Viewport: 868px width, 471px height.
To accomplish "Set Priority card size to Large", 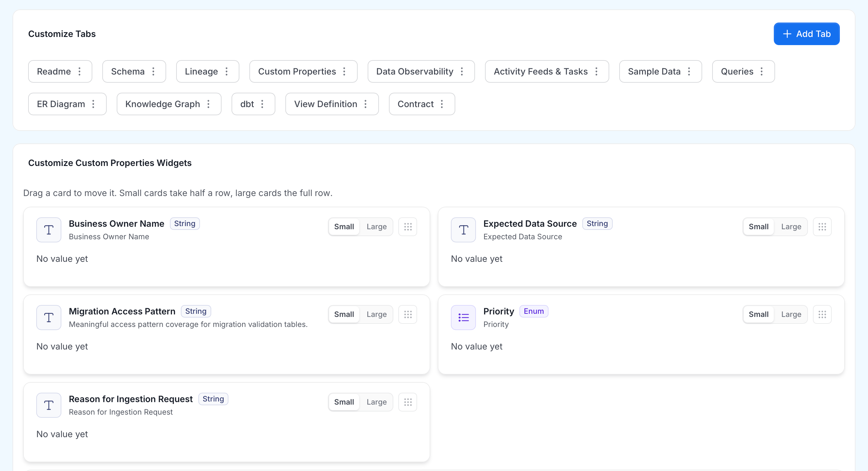I will (x=791, y=314).
